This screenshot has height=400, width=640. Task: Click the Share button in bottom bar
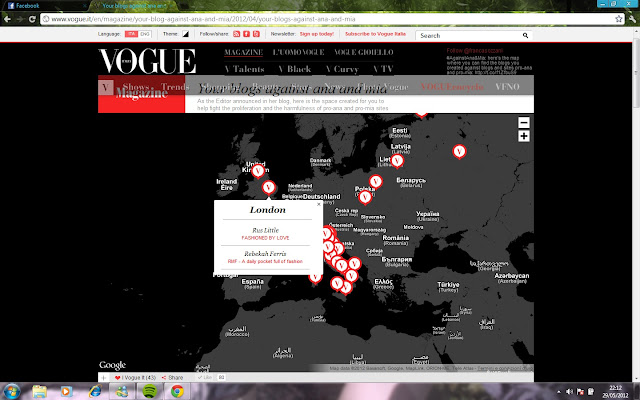click(x=172, y=378)
